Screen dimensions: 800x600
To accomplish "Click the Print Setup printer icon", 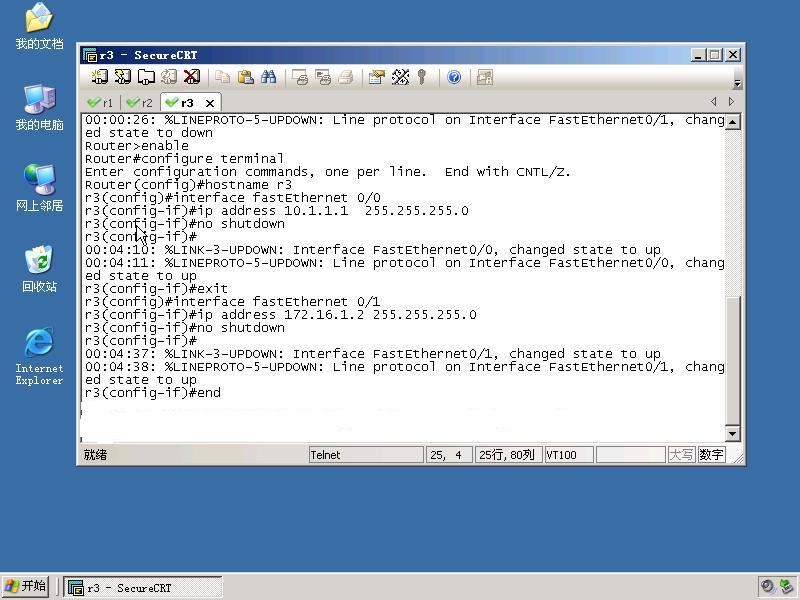I will [x=346, y=77].
